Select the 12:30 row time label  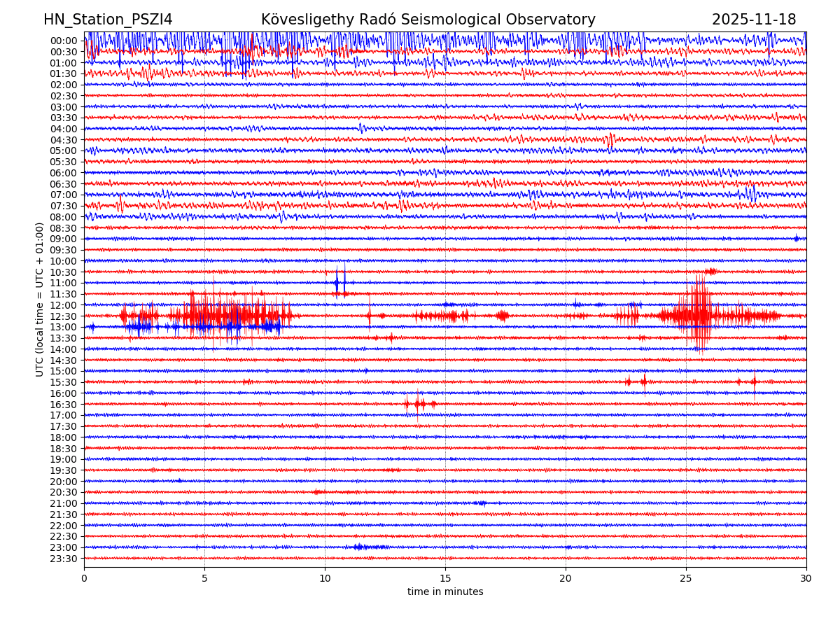pos(63,316)
